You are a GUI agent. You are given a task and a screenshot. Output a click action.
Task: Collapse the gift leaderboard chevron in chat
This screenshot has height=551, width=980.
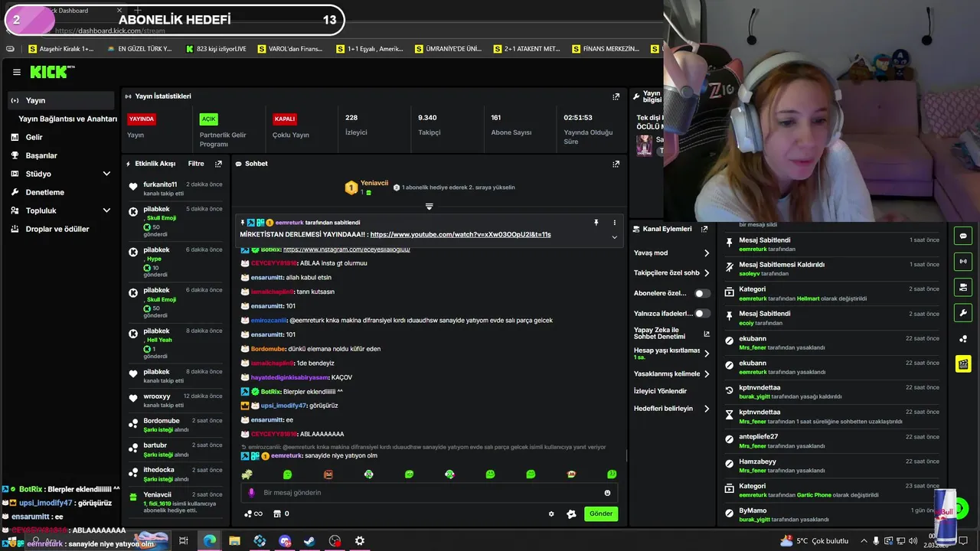click(429, 207)
